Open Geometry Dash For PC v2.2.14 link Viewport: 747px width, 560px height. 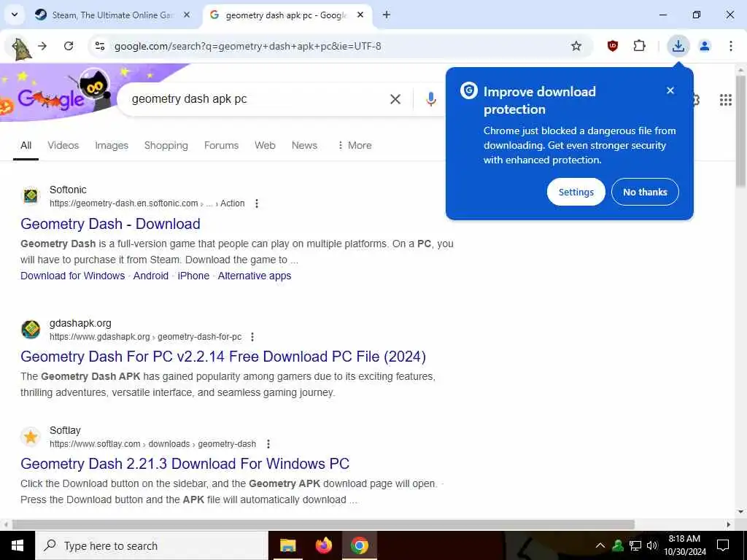coord(223,357)
